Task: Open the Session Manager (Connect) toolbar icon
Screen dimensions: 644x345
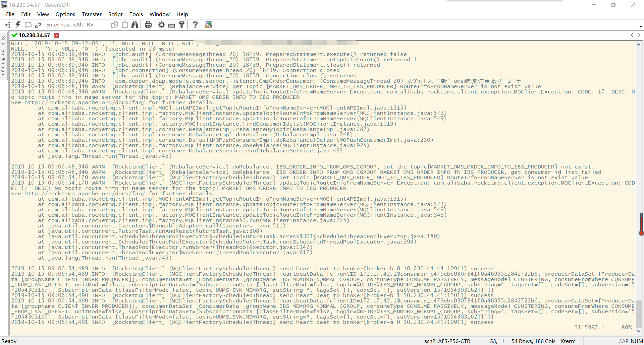Action: pos(8,25)
